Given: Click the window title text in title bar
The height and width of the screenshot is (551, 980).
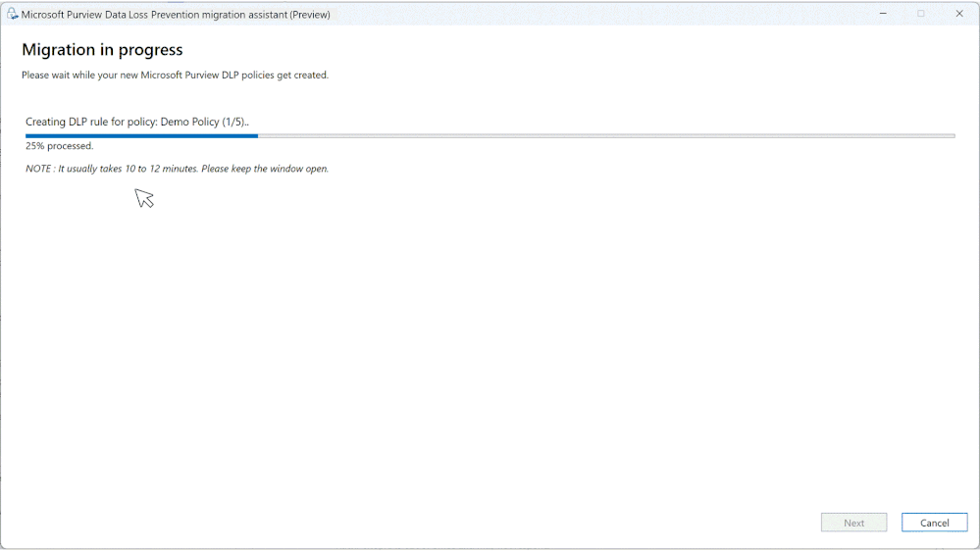Looking at the screenshot, I should pos(176,15).
